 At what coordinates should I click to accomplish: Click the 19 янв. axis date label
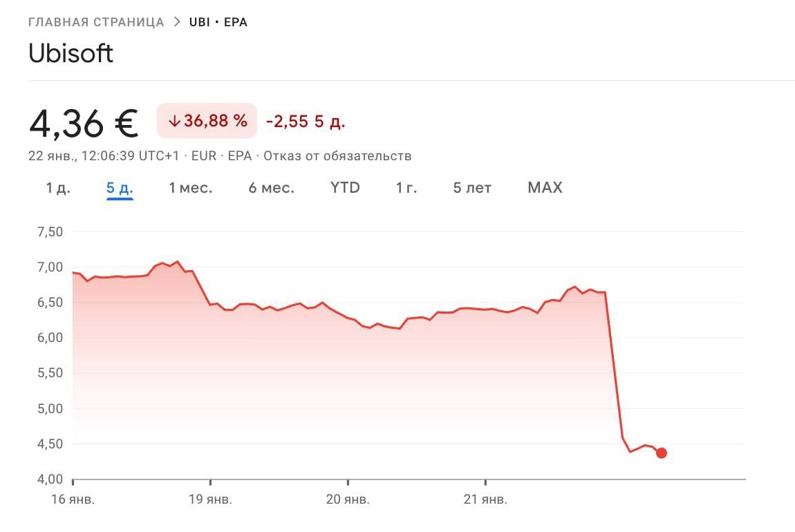pyautogui.click(x=210, y=500)
